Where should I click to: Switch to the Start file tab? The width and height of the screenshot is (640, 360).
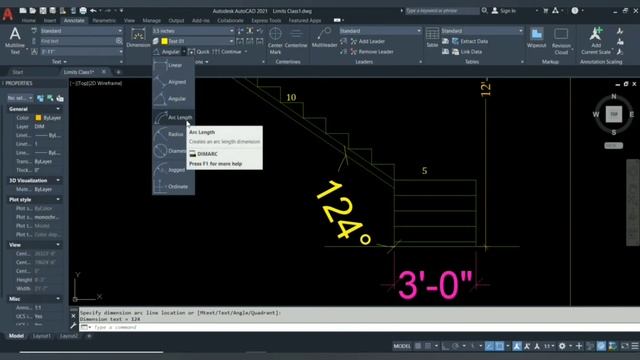tap(18, 72)
